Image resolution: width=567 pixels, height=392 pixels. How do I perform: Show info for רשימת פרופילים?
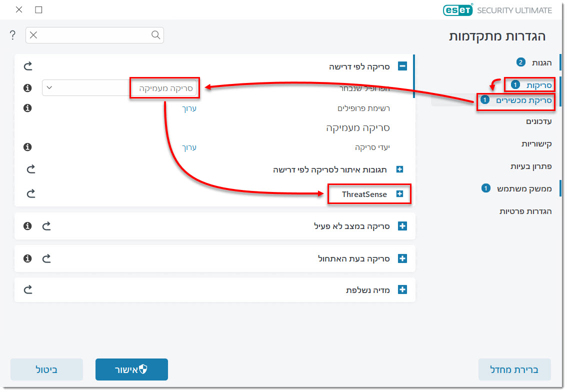[x=27, y=108]
